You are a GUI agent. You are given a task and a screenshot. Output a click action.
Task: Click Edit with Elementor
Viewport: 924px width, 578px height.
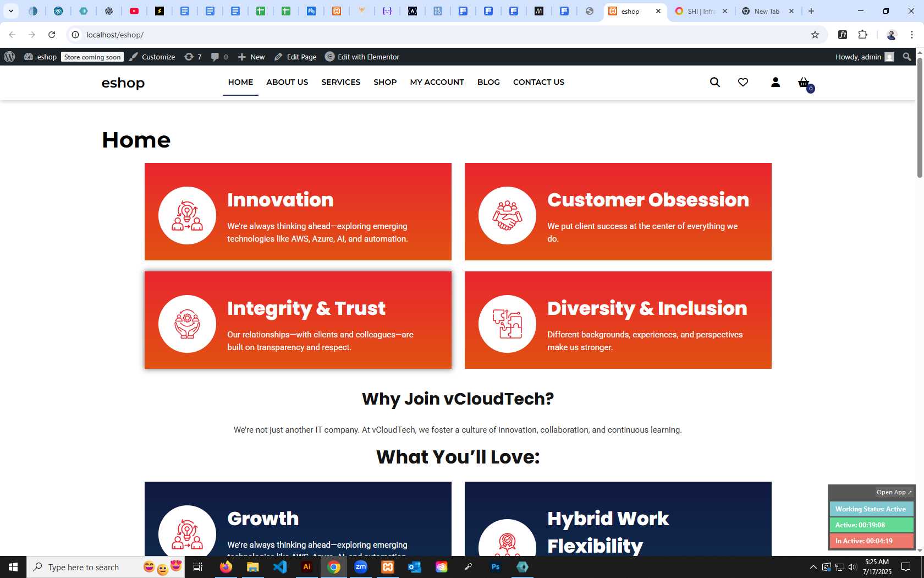click(x=362, y=57)
